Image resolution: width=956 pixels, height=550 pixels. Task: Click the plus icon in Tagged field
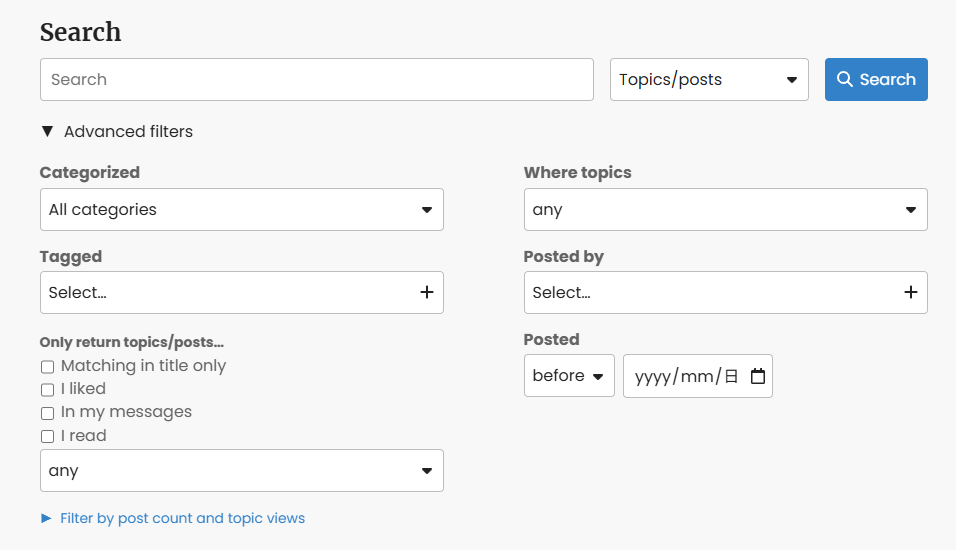pyautogui.click(x=427, y=293)
